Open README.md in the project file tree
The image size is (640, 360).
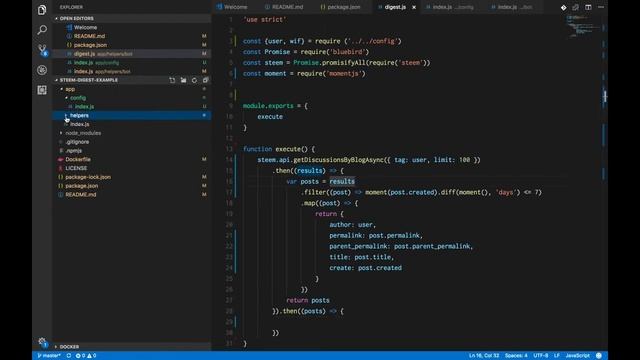[x=81, y=195]
